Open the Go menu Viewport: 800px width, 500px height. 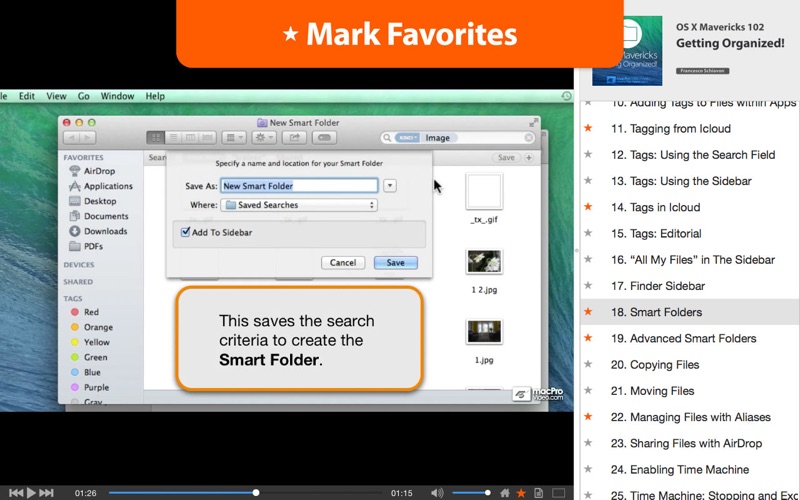pos(84,96)
